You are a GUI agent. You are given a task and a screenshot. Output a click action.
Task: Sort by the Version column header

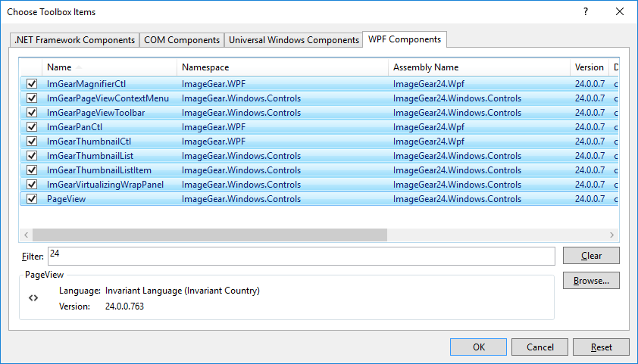click(x=590, y=67)
